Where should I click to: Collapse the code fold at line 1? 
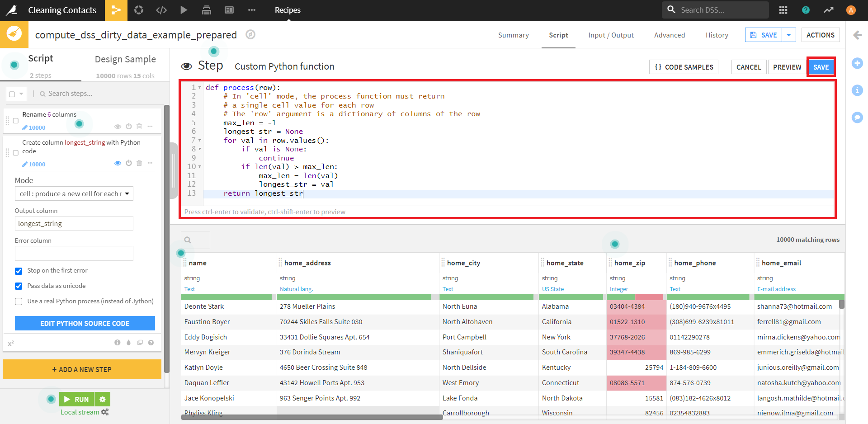(x=200, y=88)
